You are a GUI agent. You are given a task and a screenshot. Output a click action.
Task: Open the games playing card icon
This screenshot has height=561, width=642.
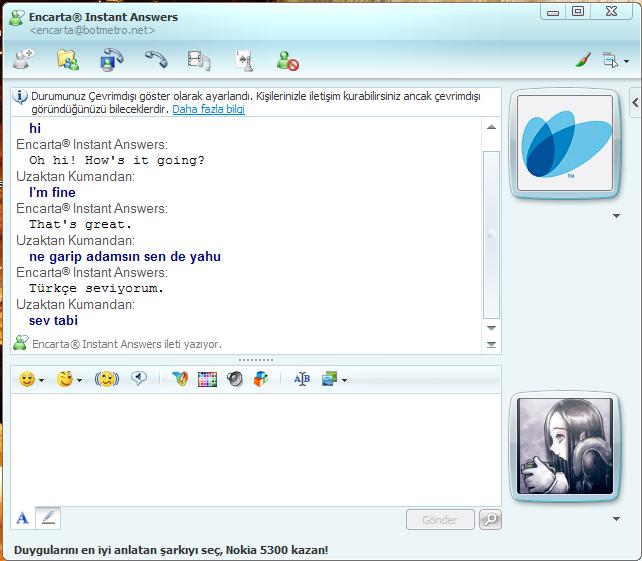244,61
